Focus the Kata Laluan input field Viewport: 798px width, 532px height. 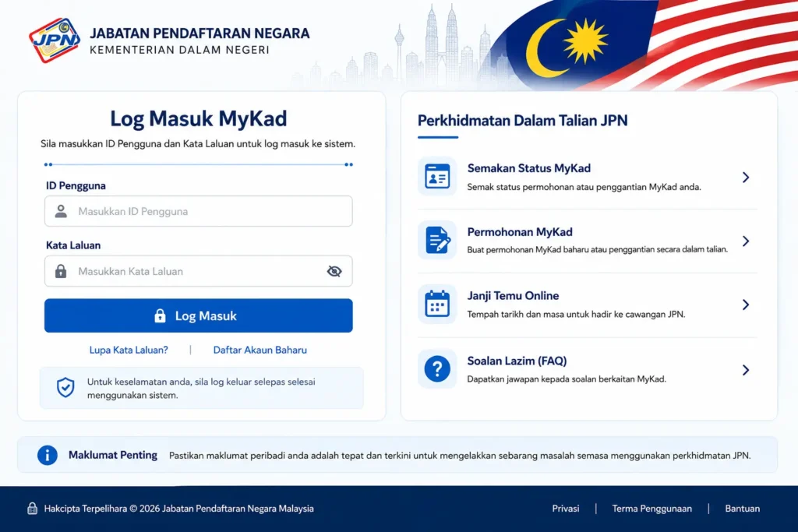tap(199, 271)
